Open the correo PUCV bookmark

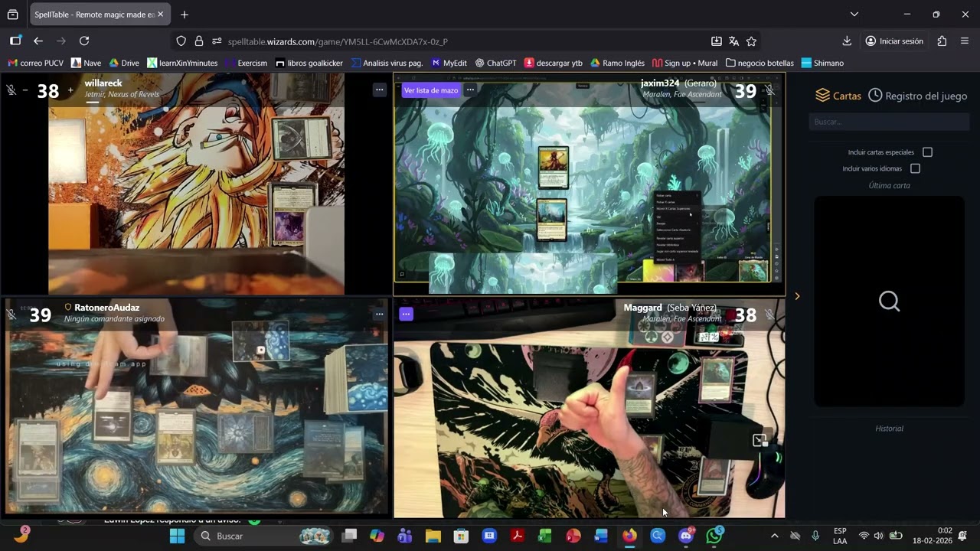tap(35, 63)
